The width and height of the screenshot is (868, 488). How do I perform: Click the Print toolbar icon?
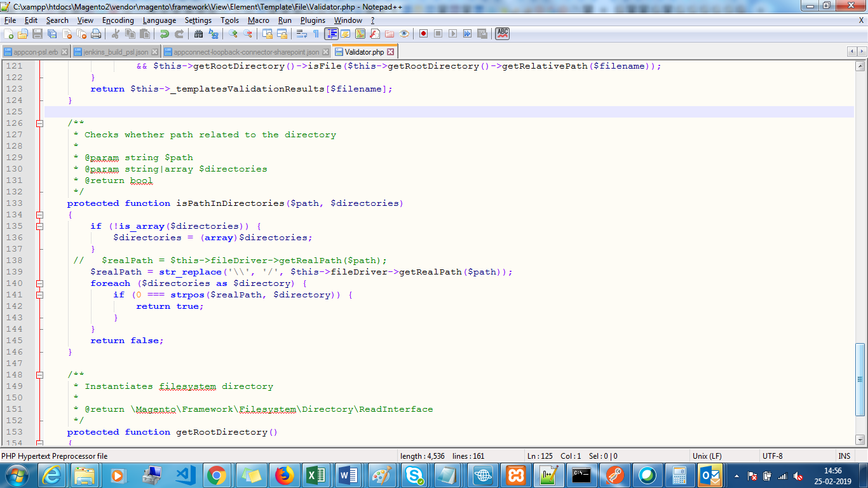(x=95, y=34)
